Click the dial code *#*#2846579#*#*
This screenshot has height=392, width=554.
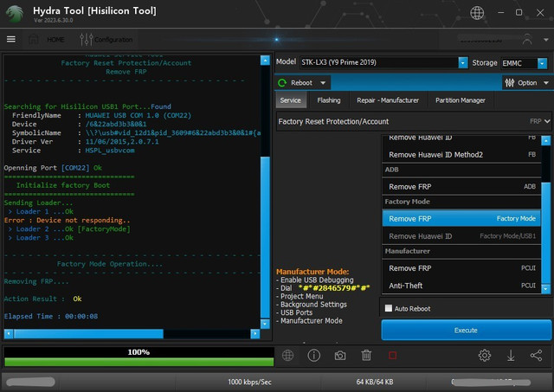(x=334, y=288)
